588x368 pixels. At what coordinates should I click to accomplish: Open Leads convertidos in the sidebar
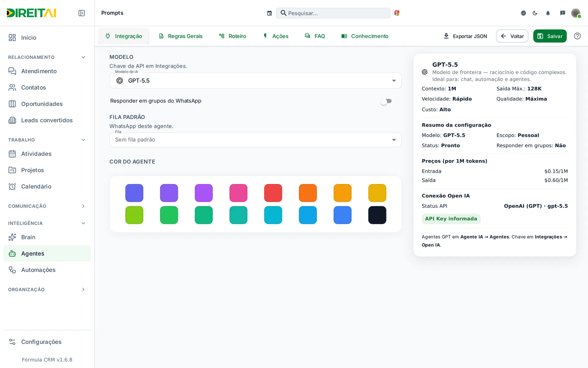pyautogui.click(x=47, y=120)
